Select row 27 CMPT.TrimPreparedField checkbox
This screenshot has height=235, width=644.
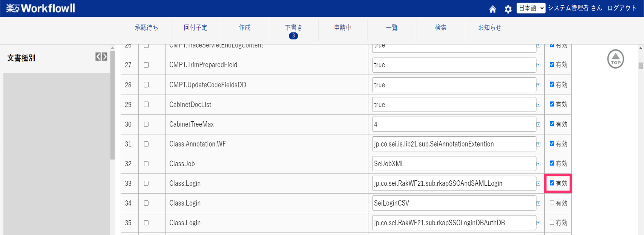point(146,65)
